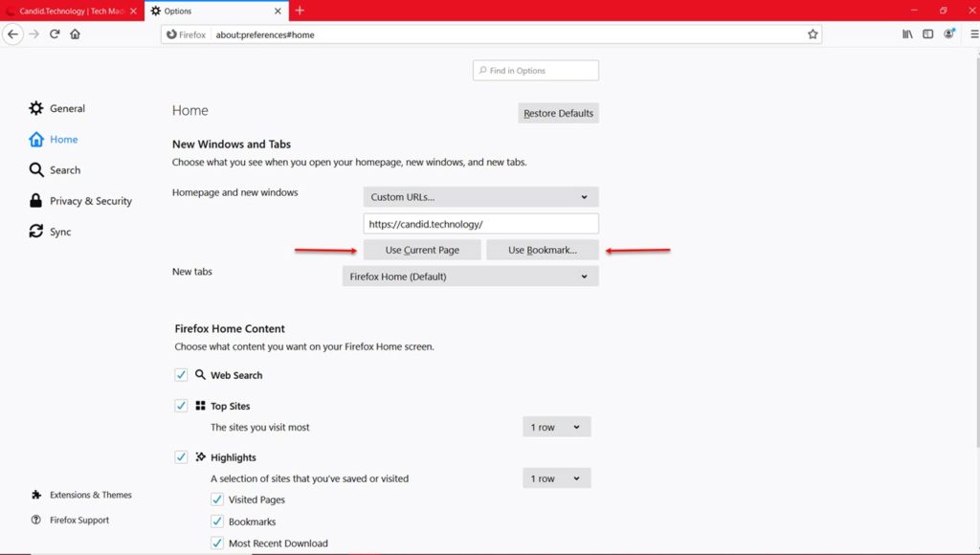The height and width of the screenshot is (555, 980).
Task: Change the Top Sites row count dropdown
Action: click(x=556, y=427)
